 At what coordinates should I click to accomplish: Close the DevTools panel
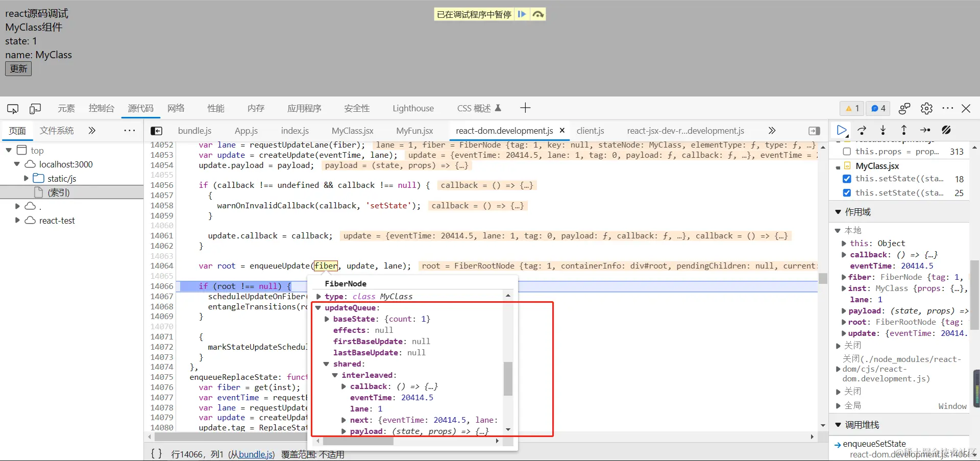point(966,108)
